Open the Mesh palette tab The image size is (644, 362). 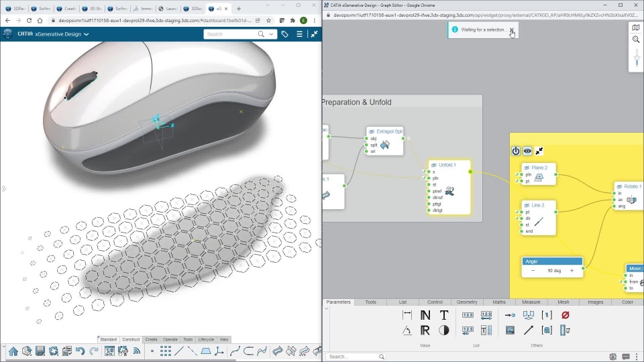tap(563, 302)
